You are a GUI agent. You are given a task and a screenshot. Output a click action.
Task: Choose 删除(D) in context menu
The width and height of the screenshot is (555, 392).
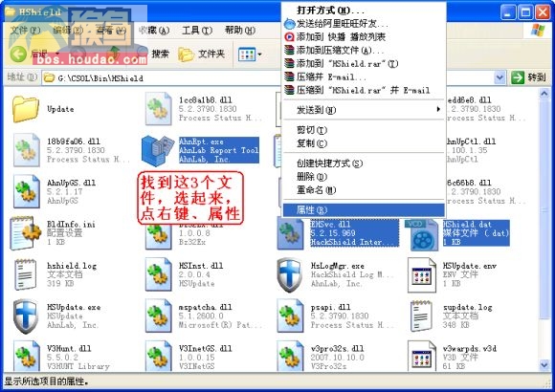(364, 177)
